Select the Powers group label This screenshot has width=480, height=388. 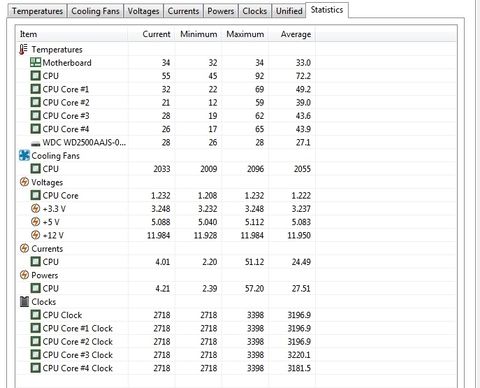pyautogui.click(x=45, y=275)
